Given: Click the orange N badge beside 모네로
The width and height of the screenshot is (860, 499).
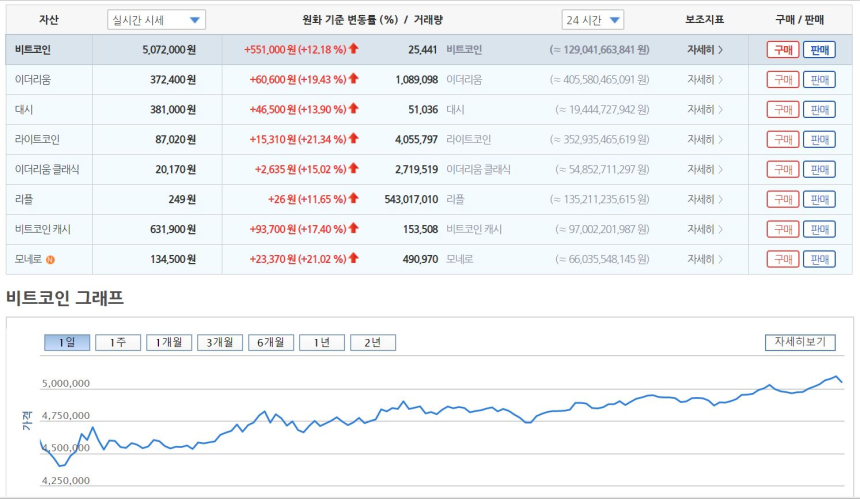Looking at the screenshot, I should (50, 260).
